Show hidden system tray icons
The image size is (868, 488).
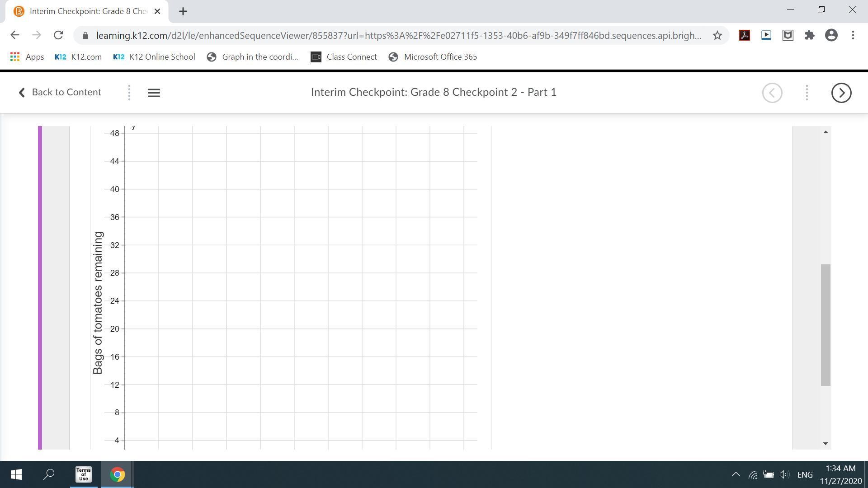tap(736, 474)
